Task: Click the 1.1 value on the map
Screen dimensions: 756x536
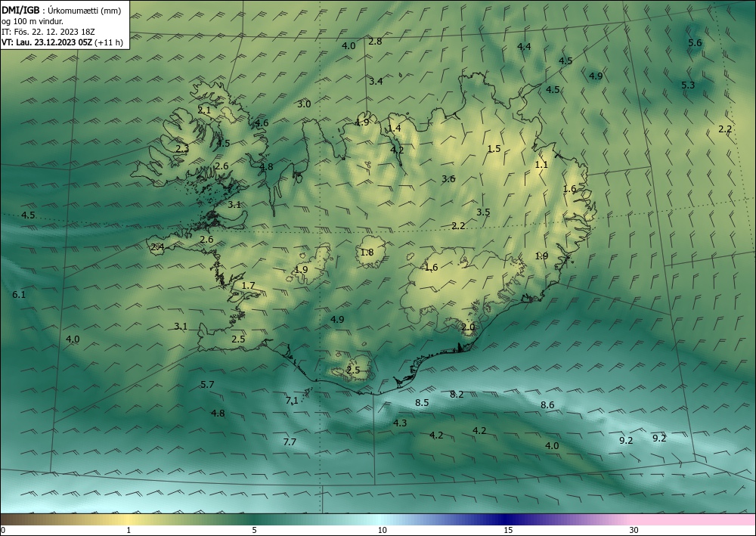Action: (x=541, y=165)
